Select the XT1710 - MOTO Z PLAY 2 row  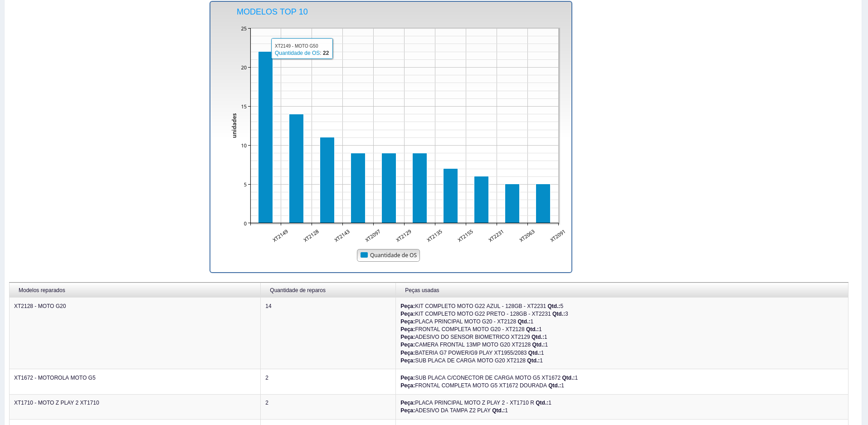click(56, 403)
